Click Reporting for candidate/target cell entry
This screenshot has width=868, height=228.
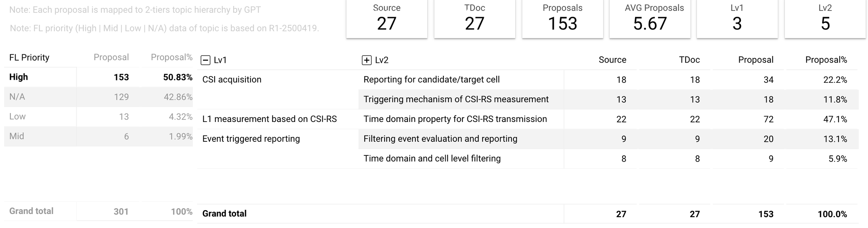[x=432, y=80]
